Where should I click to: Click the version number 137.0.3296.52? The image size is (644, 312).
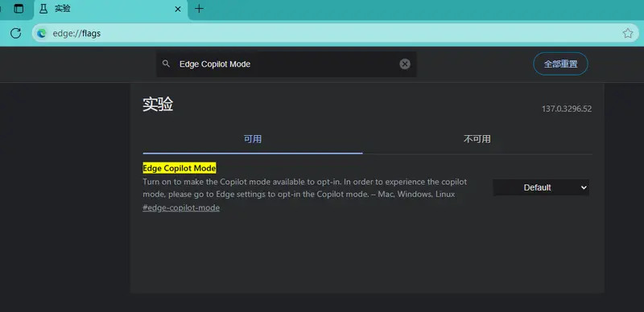567,109
